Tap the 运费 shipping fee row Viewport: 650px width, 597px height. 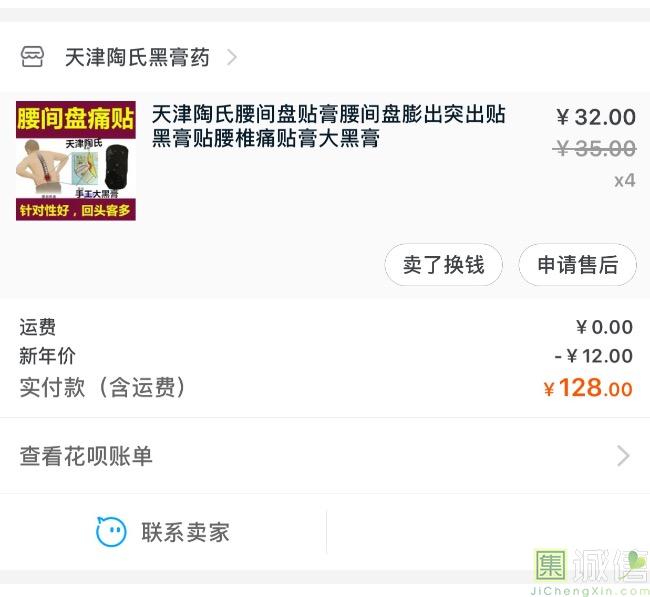tap(325, 327)
